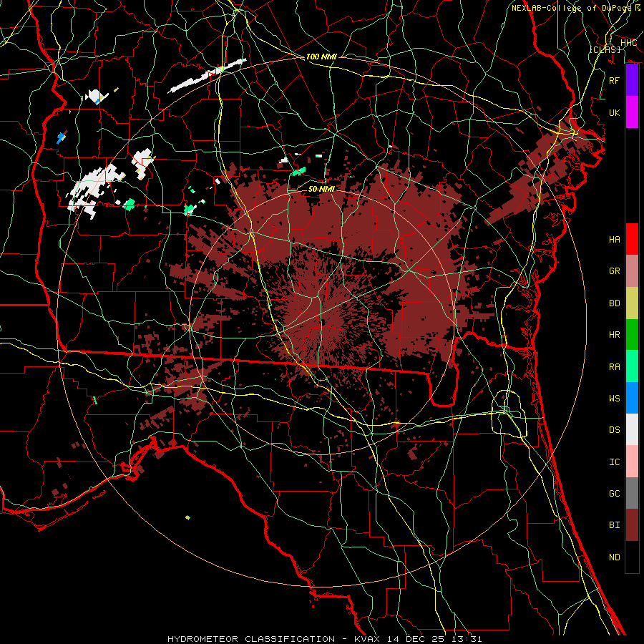The width and height of the screenshot is (644, 644).
Task: Click the RA mint-green legend swatch
Action: coord(632,366)
